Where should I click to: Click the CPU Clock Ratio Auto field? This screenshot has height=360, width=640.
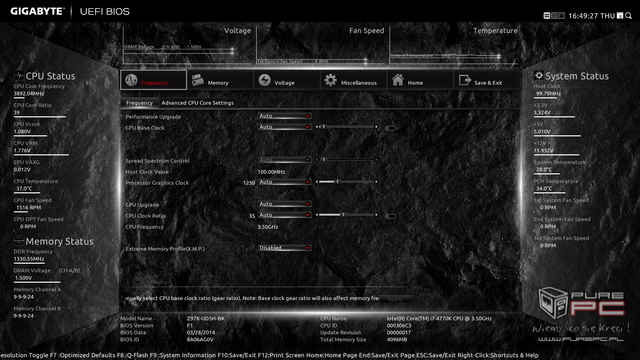coord(284,215)
